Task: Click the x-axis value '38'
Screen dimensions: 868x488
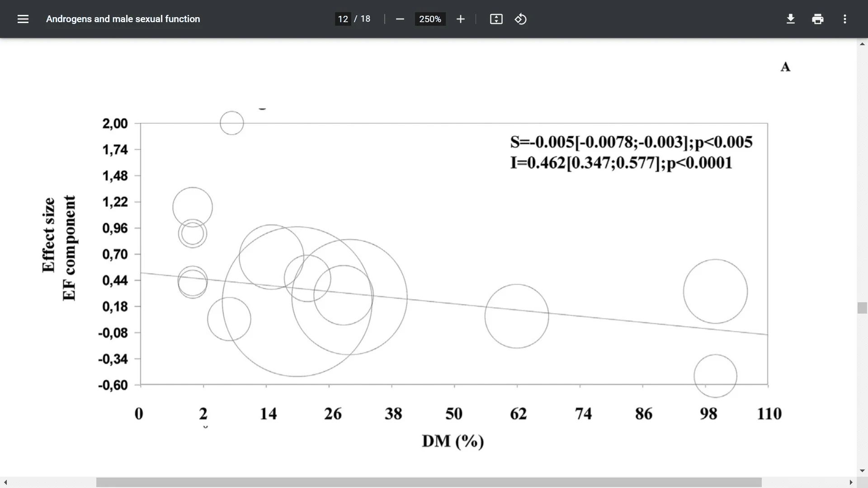Action: [x=393, y=413]
